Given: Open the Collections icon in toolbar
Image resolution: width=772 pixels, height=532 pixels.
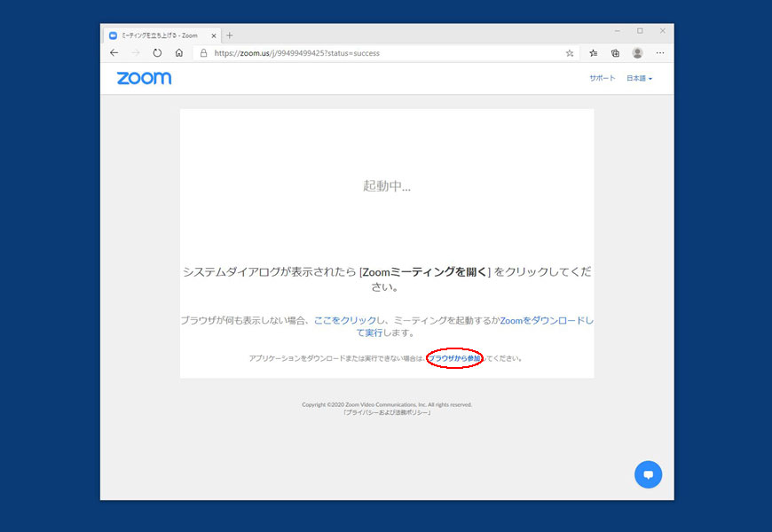Looking at the screenshot, I should (x=616, y=53).
